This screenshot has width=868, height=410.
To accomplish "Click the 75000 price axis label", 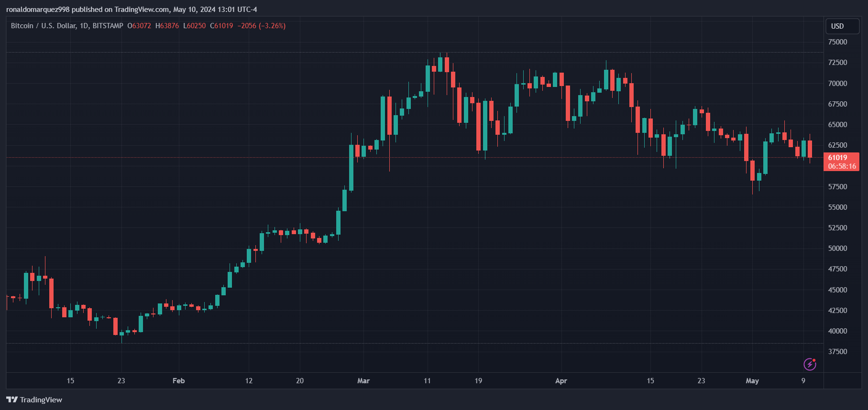I will coord(837,42).
